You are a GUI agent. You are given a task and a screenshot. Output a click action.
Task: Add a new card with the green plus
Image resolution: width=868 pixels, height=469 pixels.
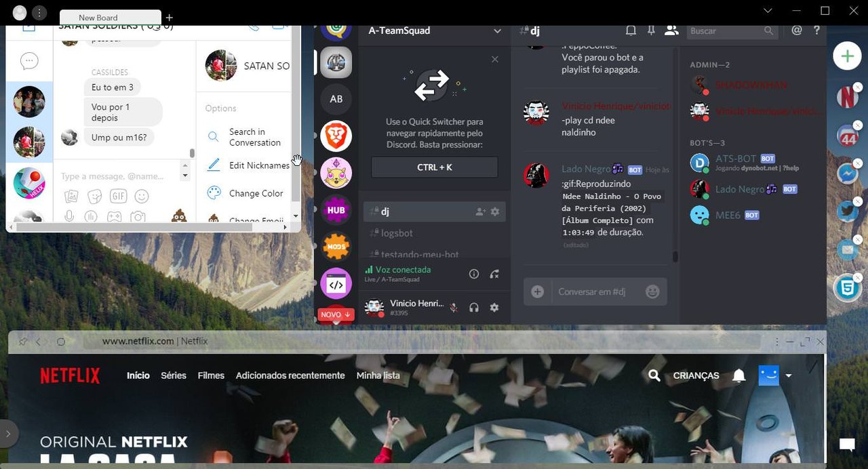tap(847, 56)
